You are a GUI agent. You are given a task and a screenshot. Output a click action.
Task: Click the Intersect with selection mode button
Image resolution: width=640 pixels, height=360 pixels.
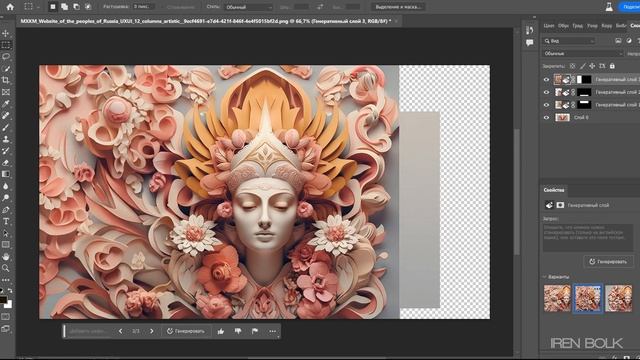(x=88, y=7)
